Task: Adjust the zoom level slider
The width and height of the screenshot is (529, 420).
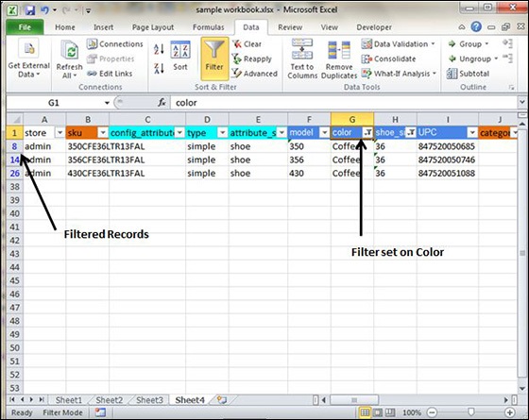Action: 471,412
